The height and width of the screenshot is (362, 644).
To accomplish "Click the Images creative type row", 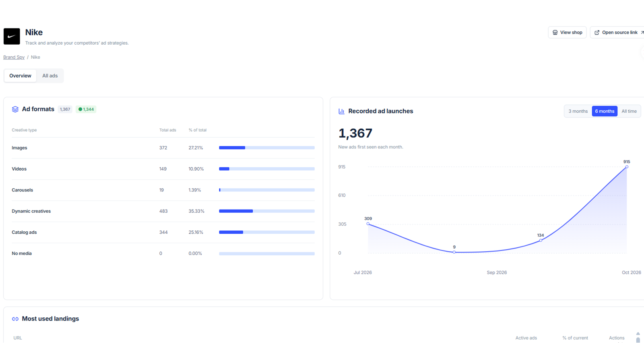I will 163,148.
